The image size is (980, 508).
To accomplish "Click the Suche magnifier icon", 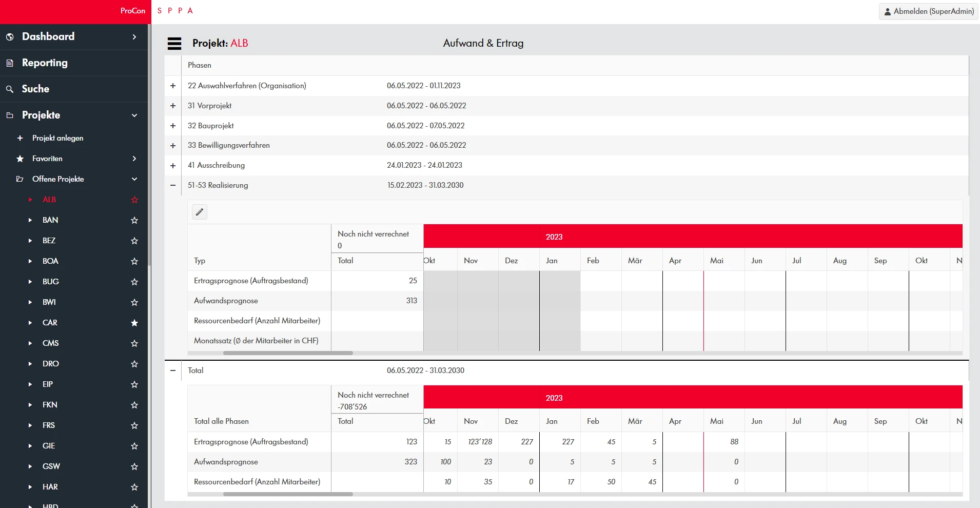I will [x=10, y=89].
